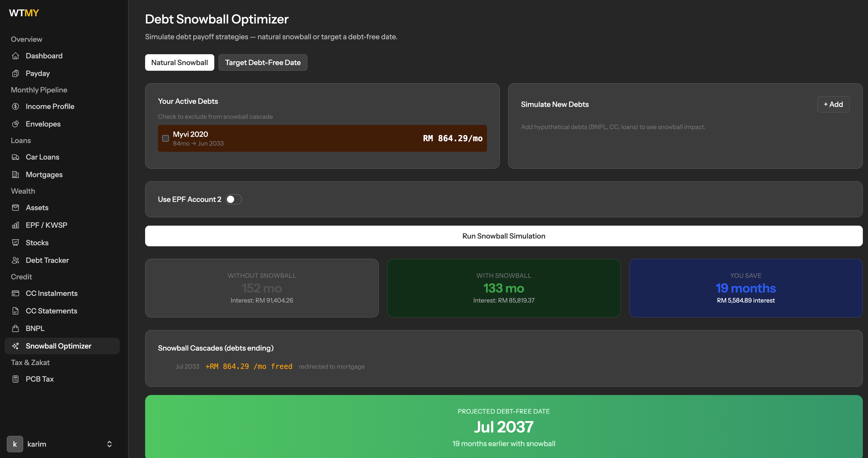Click the Snowball Cascades heading
Image resolution: width=868 pixels, height=458 pixels.
tap(216, 348)
